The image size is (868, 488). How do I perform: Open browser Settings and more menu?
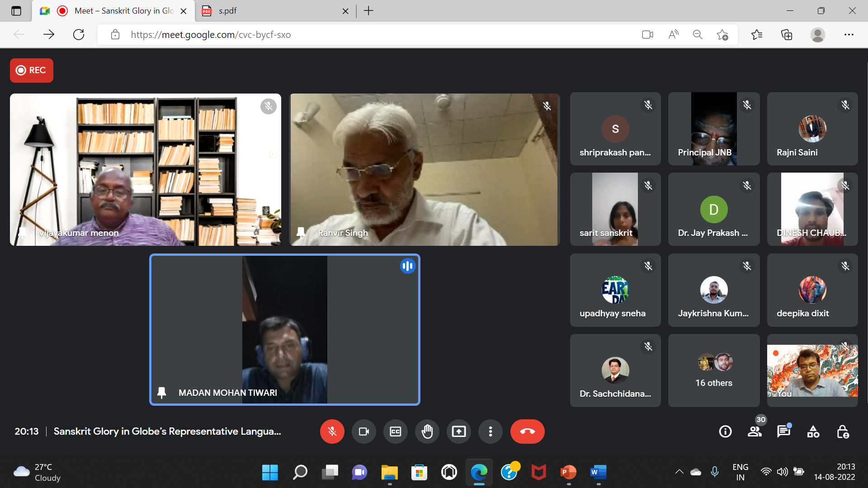pyautogui.click(x=849, y=34)
